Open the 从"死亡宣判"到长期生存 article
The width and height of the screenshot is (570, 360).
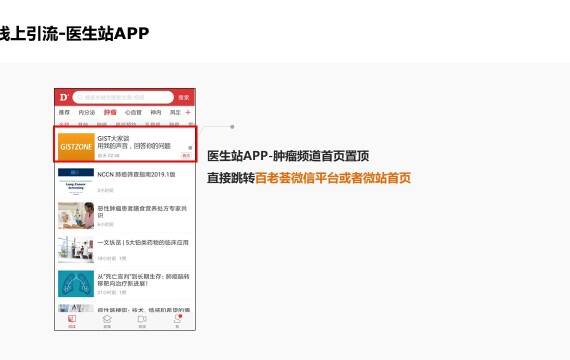[x=143, y=280]
